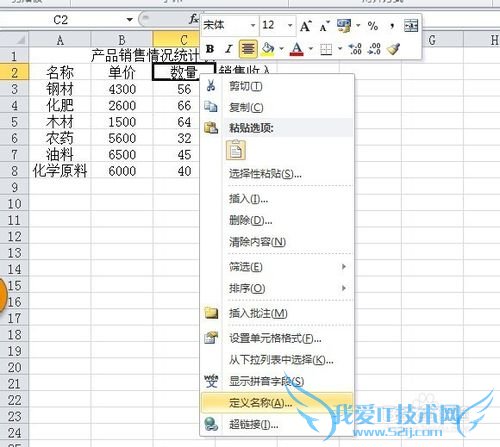Expand the 筛选(E) submenu

coord(277,267)
